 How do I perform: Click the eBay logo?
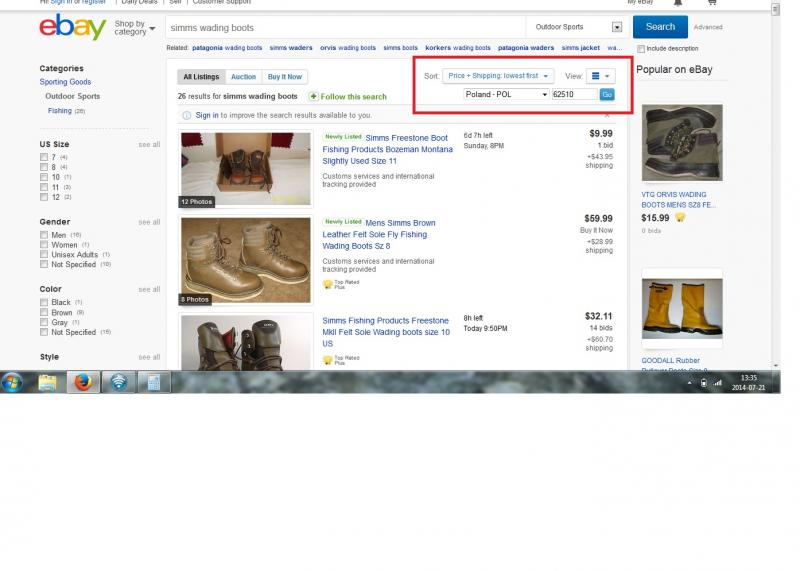(x=72, y=28)
